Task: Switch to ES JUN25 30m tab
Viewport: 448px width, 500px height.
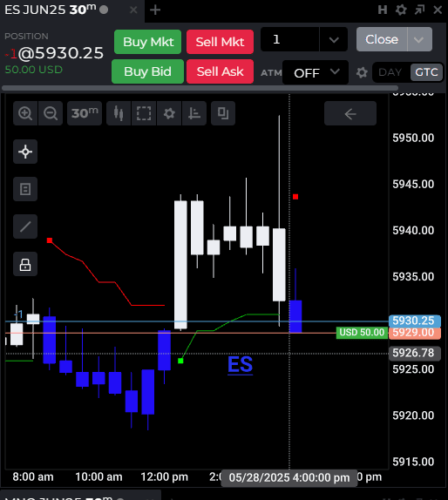Action: coord(50,10)
